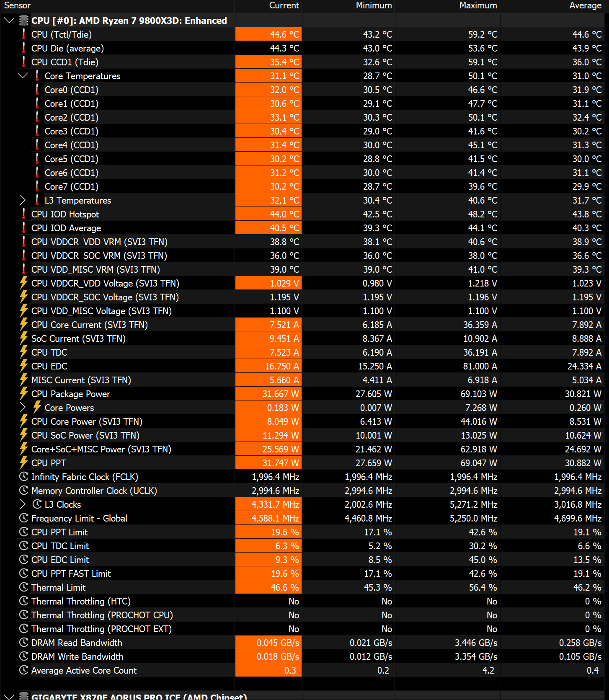Click clock icon for L3 Clocks

[37, 504]
